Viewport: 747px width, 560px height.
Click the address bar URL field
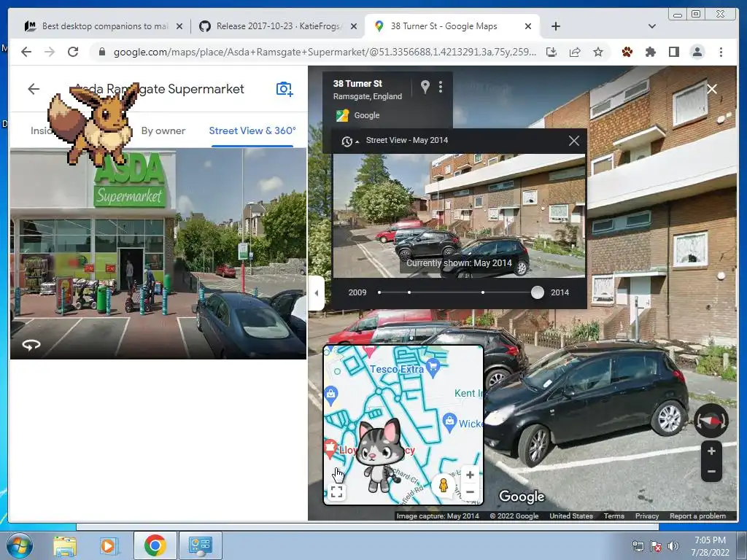[x=325, y=52]
